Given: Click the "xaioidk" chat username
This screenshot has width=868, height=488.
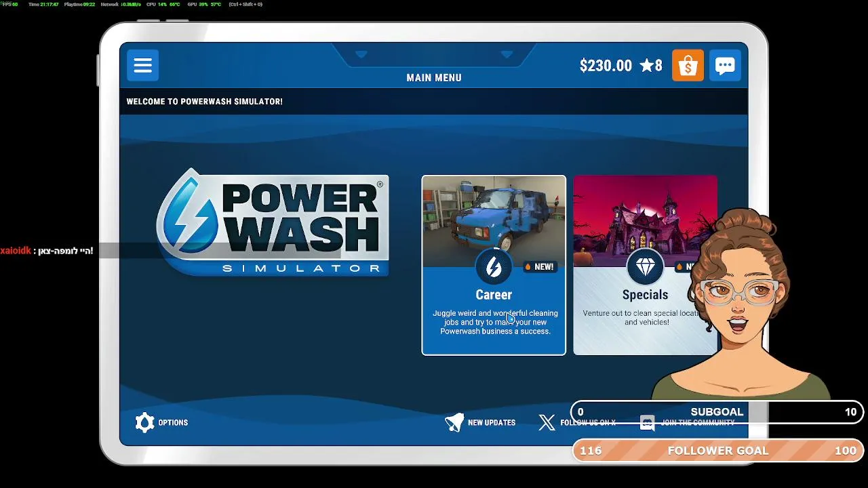Looking at the screenshot, I should 16,251.
